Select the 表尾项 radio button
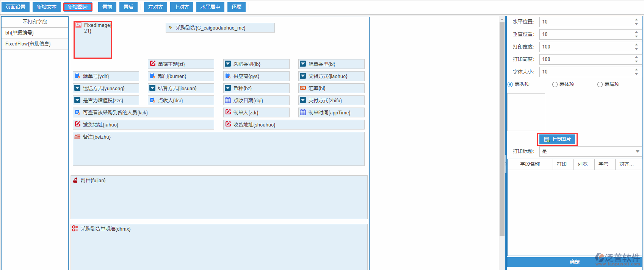Screen dimensions: 644x270 click(600, 84)
